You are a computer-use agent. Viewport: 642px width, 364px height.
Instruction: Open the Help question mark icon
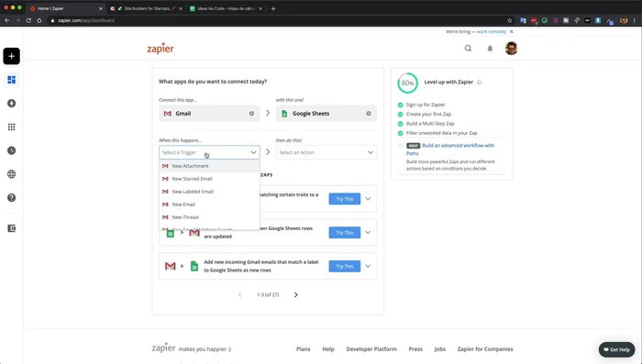[x=11, y=198]
